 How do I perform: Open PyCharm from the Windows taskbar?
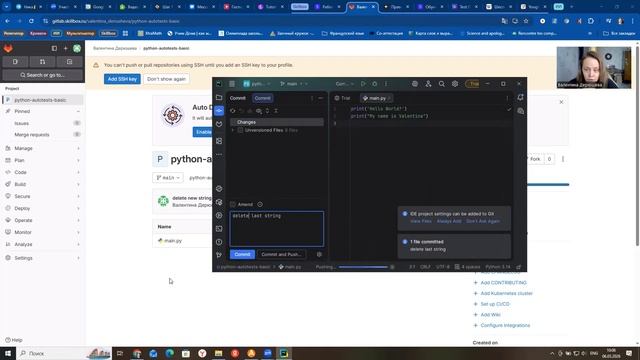(284, 353)
